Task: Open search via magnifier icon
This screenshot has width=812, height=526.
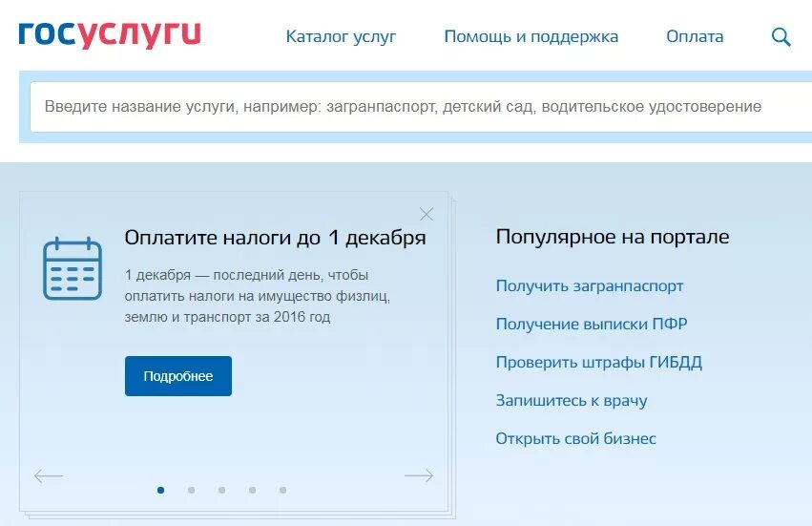Action: coord(781,37)
